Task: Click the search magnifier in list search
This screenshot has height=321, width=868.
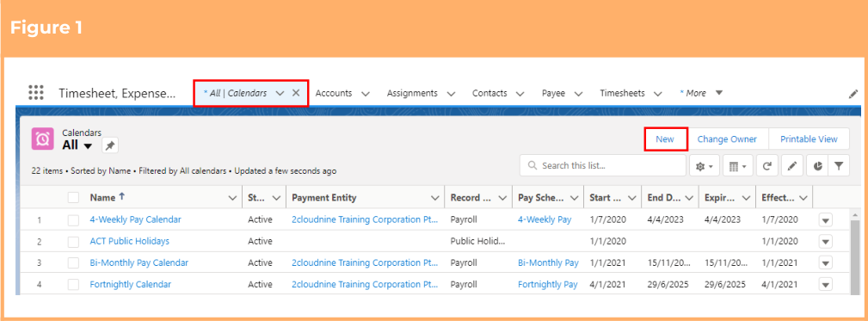Action: point(532,165)
